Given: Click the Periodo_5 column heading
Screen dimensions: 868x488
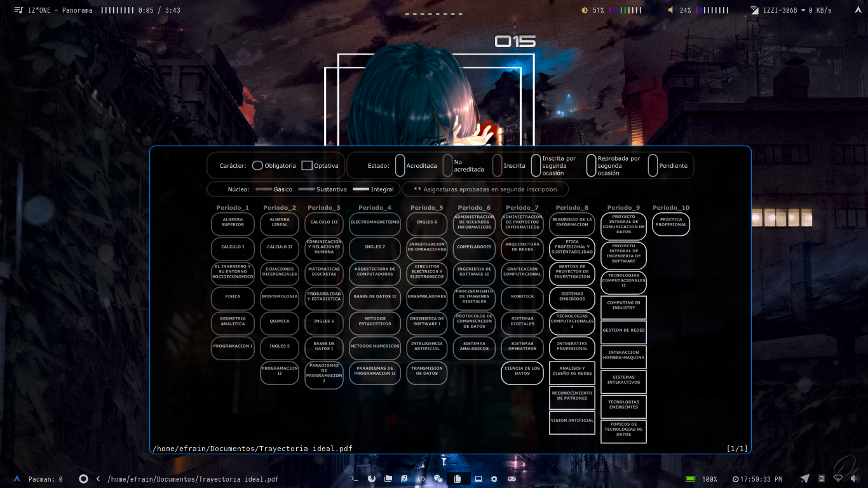Looking at the screenshot, I should tap(427, 208).
